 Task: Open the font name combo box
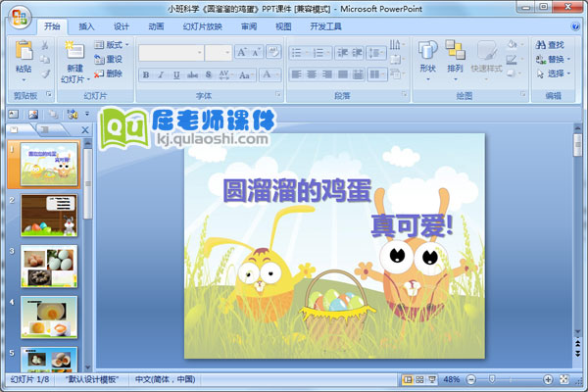(171, 53)
